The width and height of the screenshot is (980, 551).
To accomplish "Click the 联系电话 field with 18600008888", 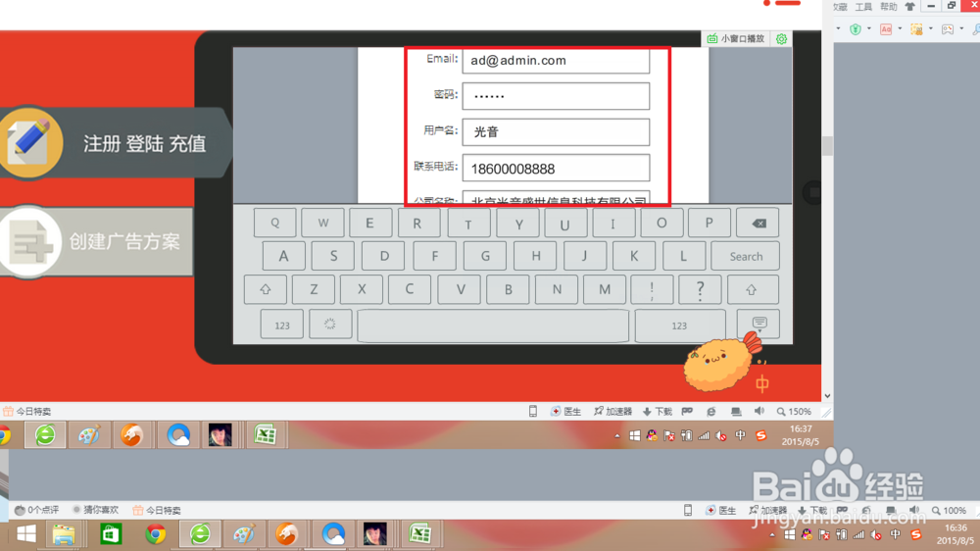I will [x=556, y=169].
